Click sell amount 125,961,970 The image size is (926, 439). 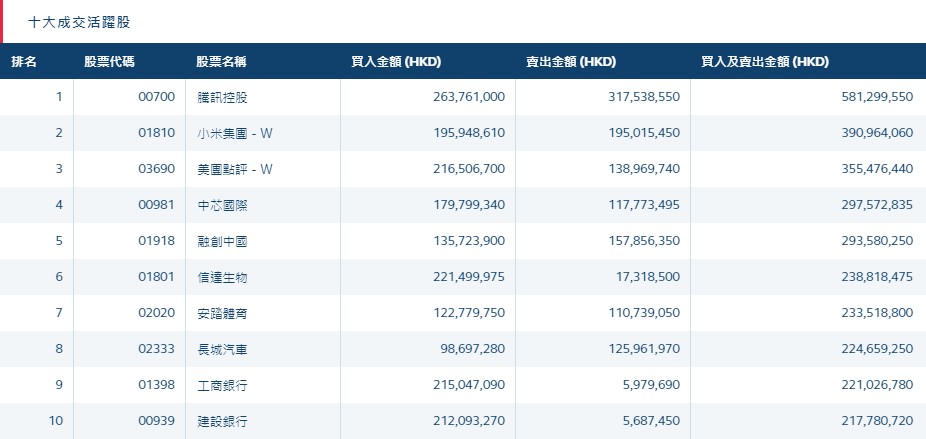pyautogui.click(x=644, y=349)
